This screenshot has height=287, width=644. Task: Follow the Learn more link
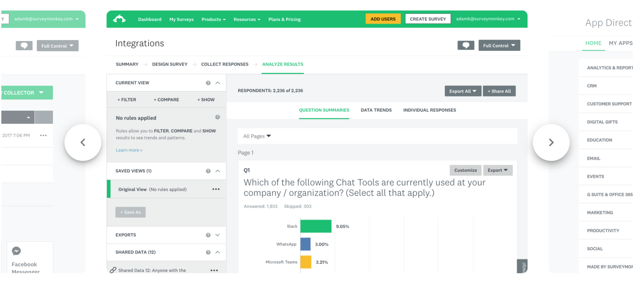129,150
